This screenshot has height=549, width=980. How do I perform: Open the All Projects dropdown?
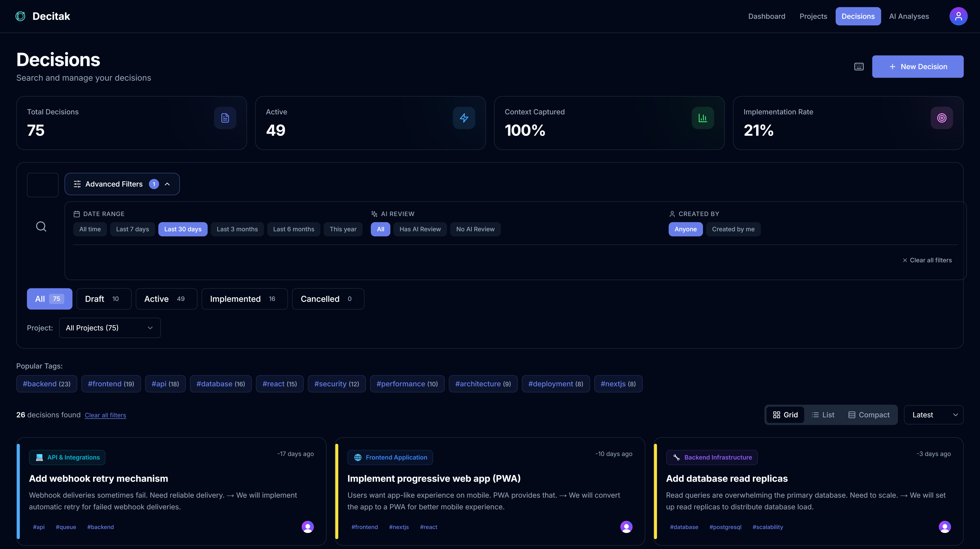pyautogui.click(x=110, y=328)
